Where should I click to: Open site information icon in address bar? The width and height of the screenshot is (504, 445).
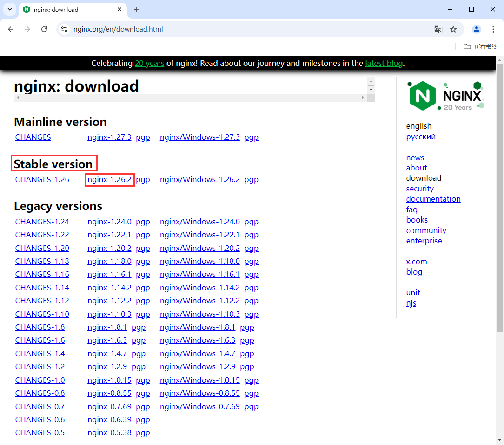(x=64, y=29)
